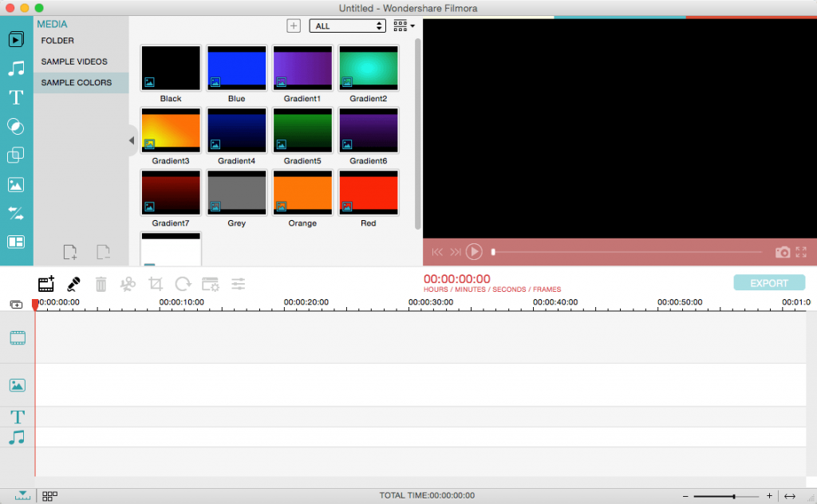This screenshot has width=817, height=504.
Task: Enter full screen preview mode
Action: [801, 252]
